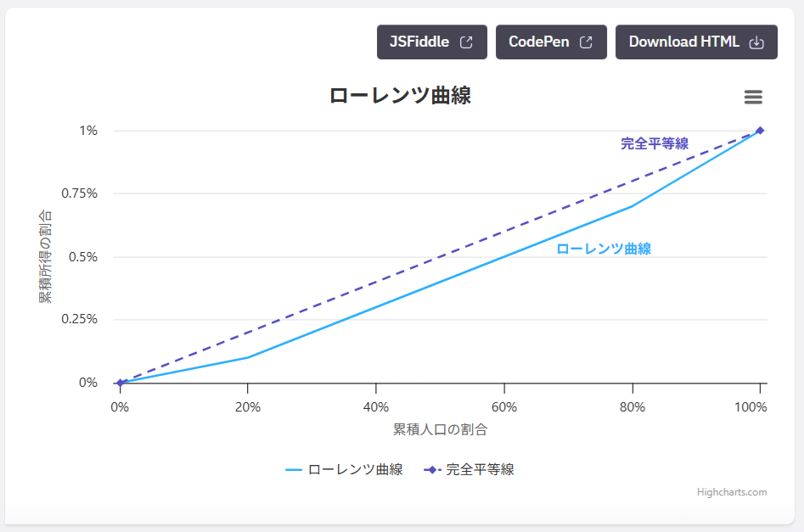Click the diamond marker at 100% point
This screenshot has height=532, width=804.
pos(760,131)
